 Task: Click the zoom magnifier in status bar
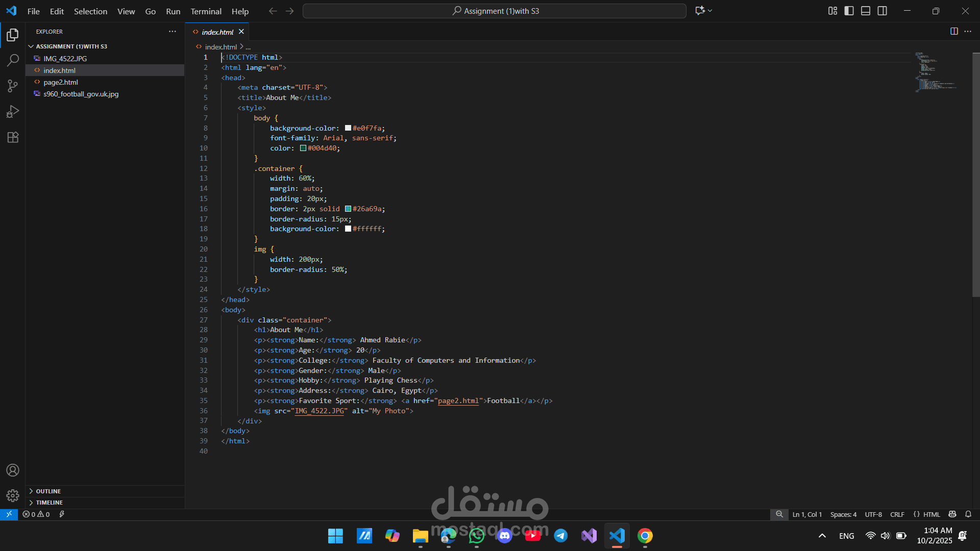(x=779, y=514)
